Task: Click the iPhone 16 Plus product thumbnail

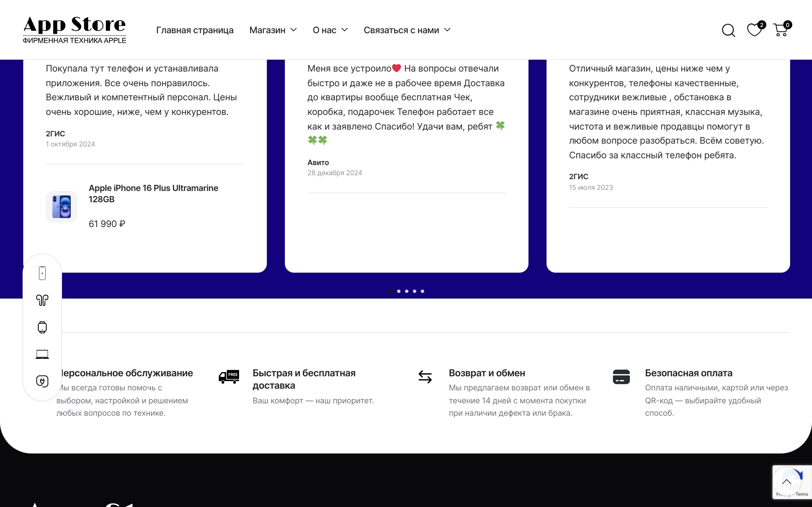Action: [x=61, y=206]
